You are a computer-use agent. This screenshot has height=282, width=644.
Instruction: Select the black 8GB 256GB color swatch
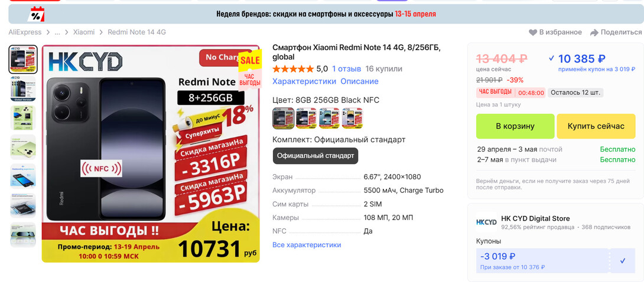click(284, 119)
